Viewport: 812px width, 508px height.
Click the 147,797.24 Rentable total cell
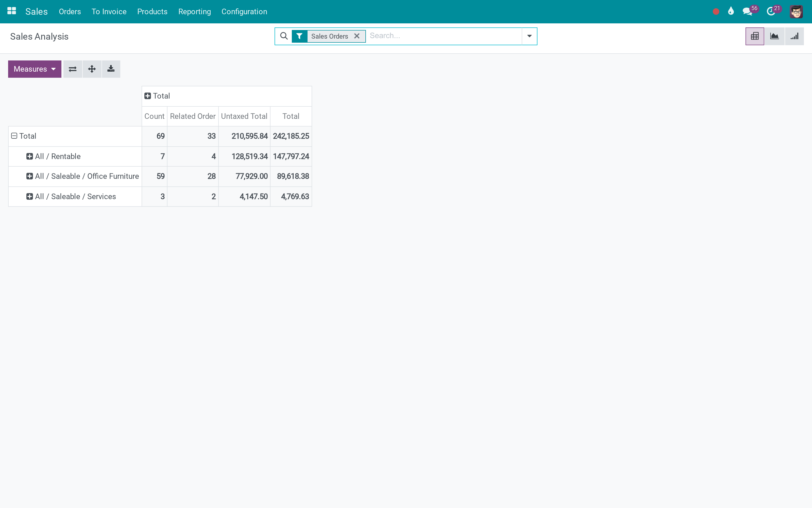(x=291, y=156)
